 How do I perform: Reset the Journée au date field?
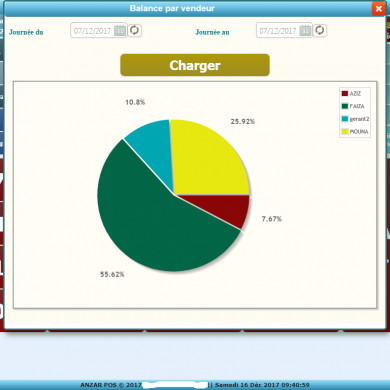coord(320,30)
